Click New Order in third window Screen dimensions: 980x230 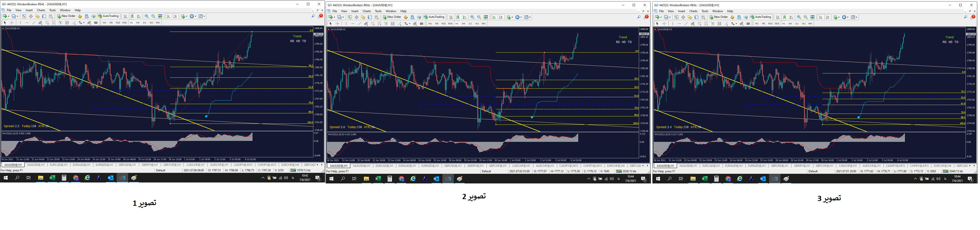coord(719,17)
